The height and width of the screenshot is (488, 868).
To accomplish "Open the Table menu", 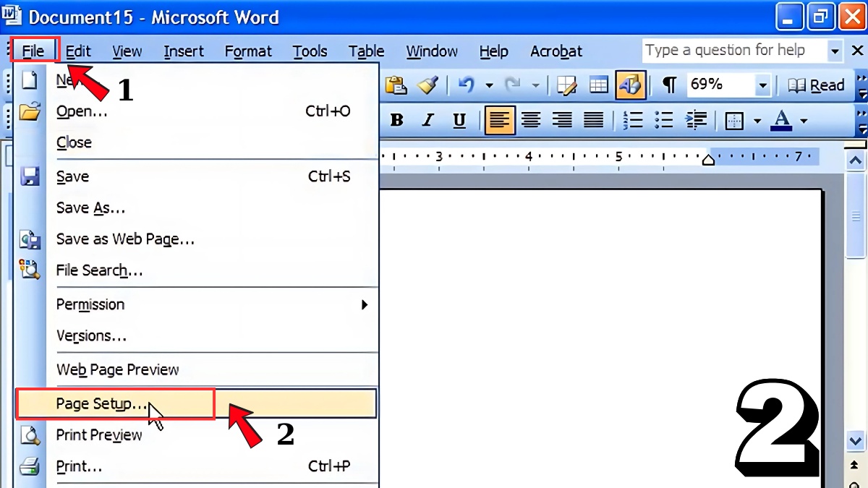I will coord(366,51).
